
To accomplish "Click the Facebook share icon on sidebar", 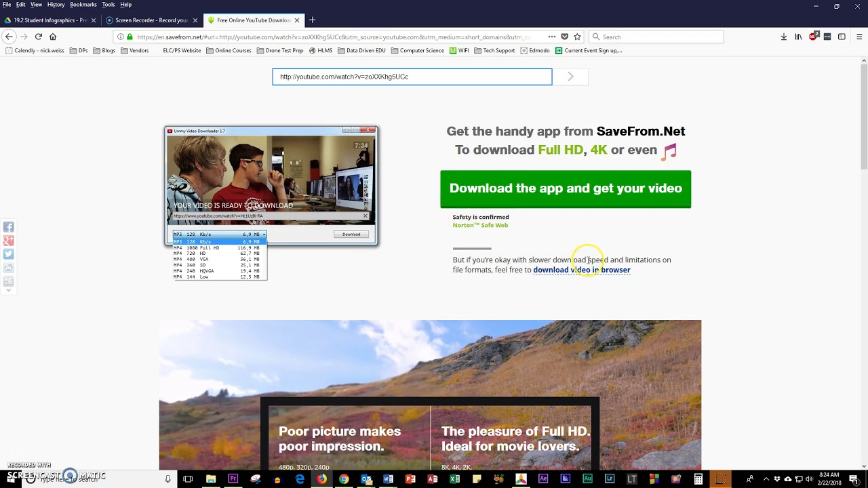I will click(9, 227).
